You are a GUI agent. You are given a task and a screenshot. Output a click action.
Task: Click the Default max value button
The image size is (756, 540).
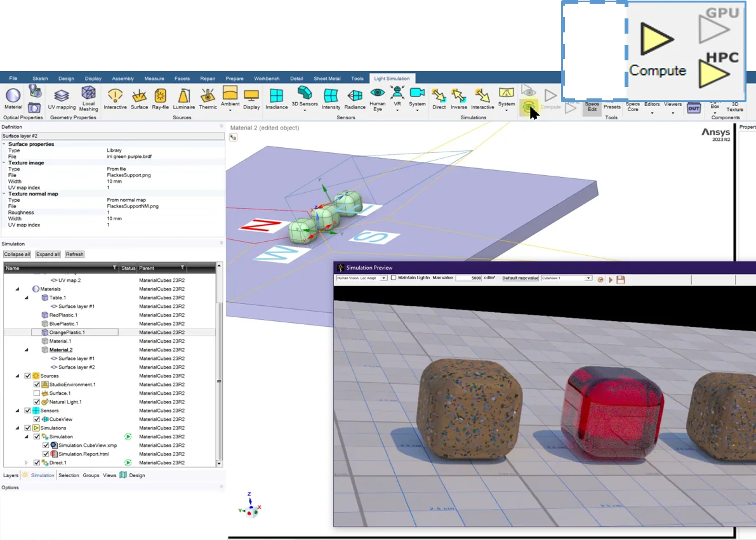(x=520, y=278)
